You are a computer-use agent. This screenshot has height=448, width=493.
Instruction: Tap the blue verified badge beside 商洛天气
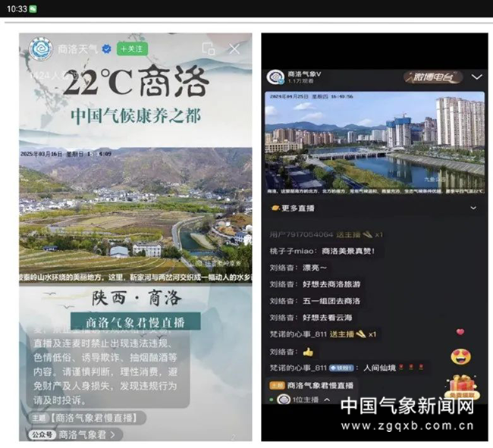coord(106,49)
